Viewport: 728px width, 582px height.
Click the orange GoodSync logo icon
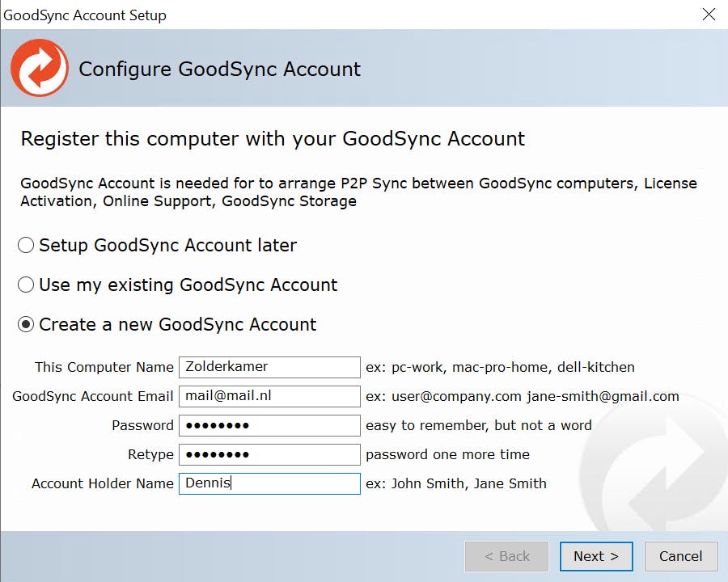pos(39,69)
